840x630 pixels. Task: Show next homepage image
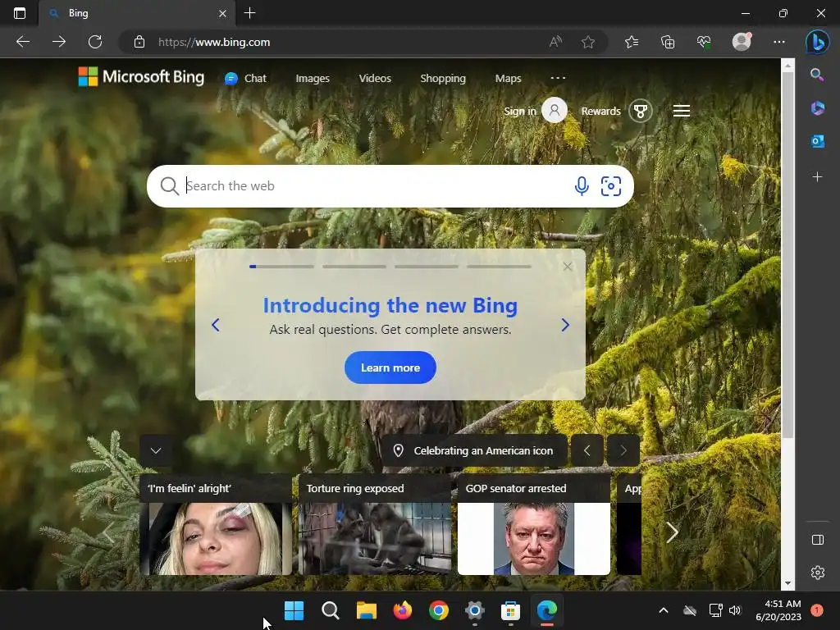(x=623, y=450)
